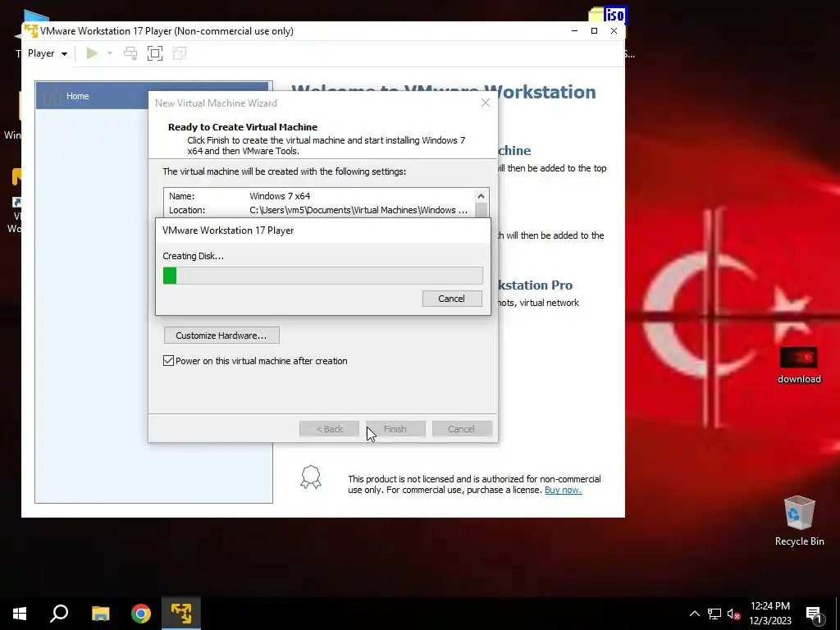This screenshot has width=840, height=630.
Task: Select the Location path row in settings
Action: click(319, 210)
